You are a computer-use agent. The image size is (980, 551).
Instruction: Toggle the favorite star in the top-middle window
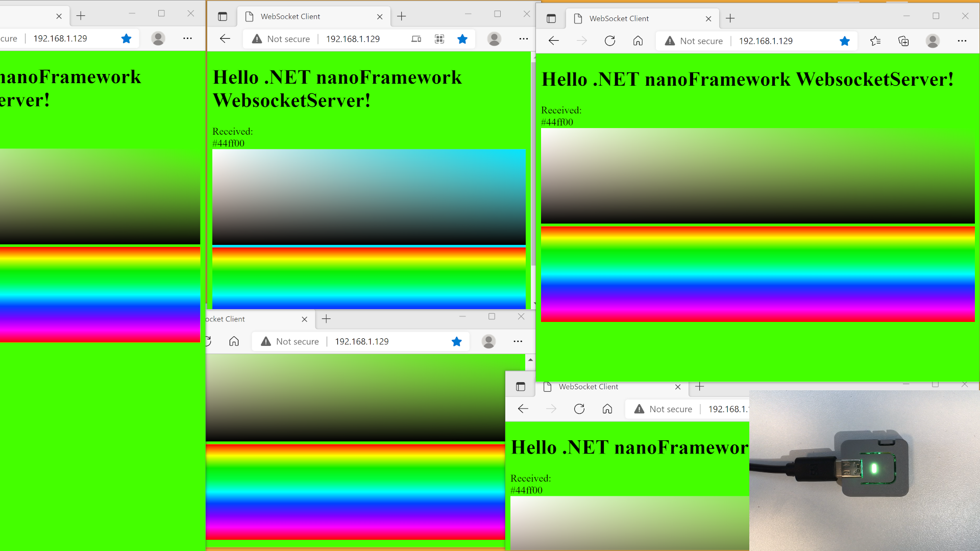[462, 39]
